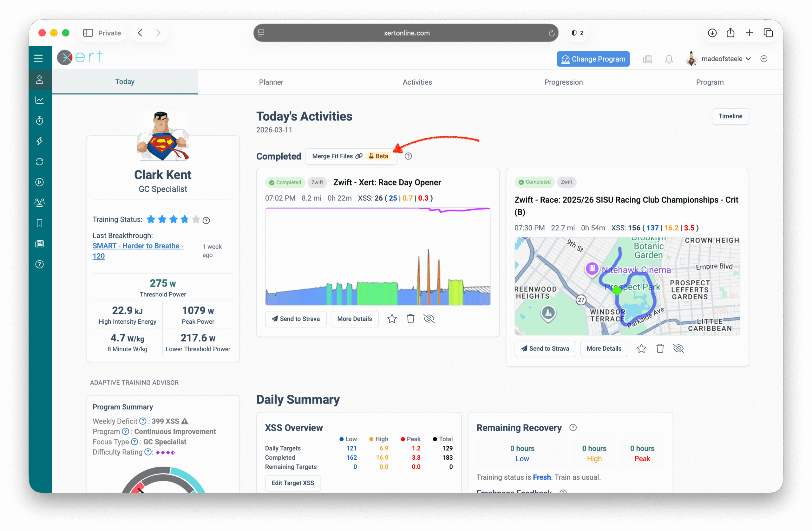Click the Program help icon
The width and height of the screenshot is (812, 531).
tap(126, 431)
